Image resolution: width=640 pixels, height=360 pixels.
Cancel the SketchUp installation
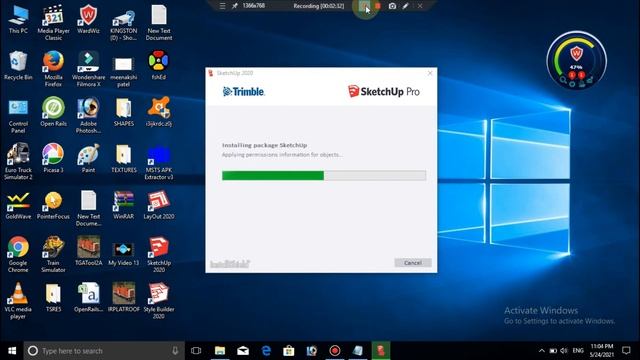pyautogui.click(x=413, y=262)
